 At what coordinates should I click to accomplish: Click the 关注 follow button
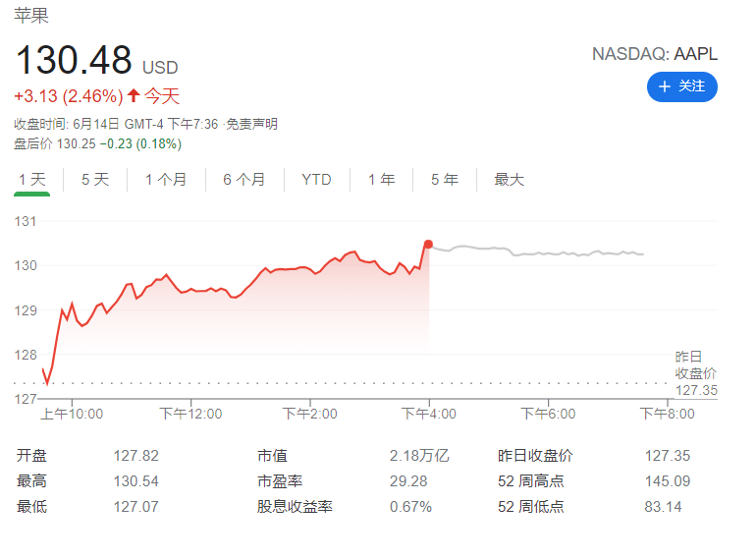point(682,86)
